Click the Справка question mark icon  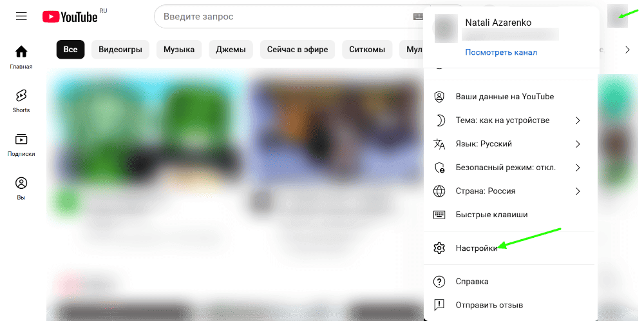(439, 282)
